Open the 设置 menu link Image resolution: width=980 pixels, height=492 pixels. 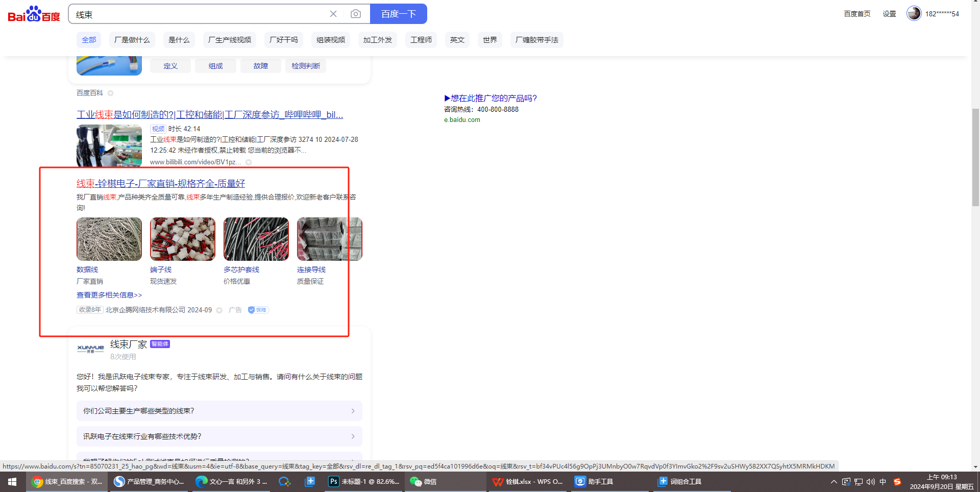coord(890,14)
